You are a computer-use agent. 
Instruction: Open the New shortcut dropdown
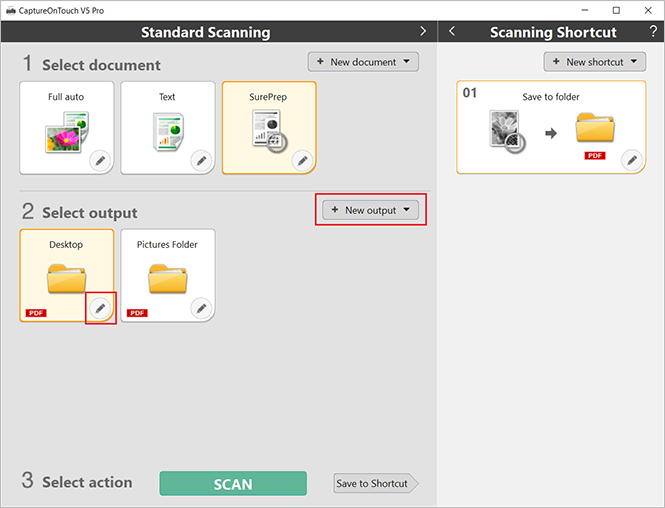(595, 62)
